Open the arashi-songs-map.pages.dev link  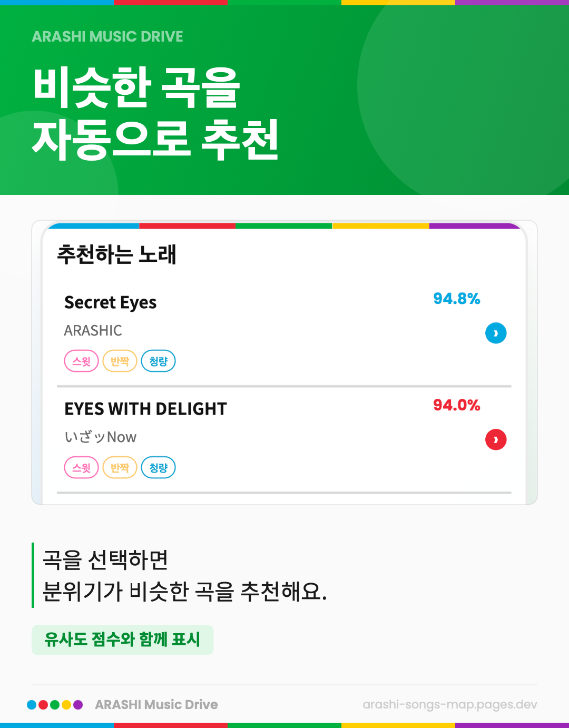point(449,705)
